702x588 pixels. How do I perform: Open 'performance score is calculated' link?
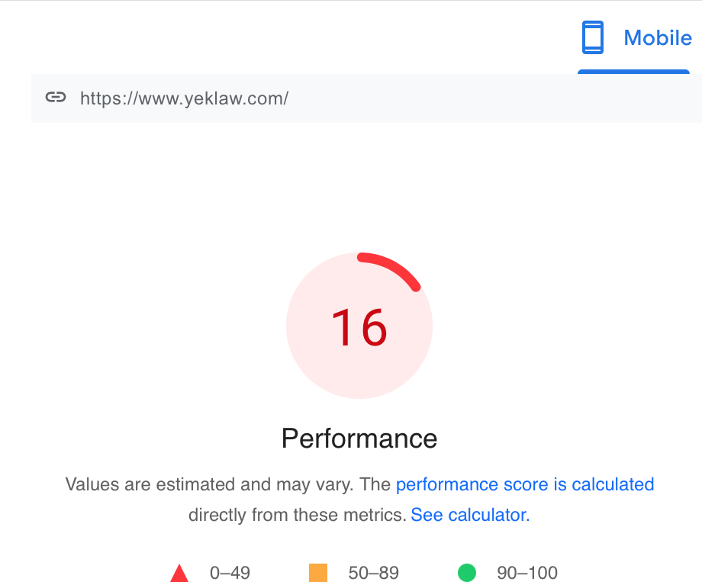525,484
